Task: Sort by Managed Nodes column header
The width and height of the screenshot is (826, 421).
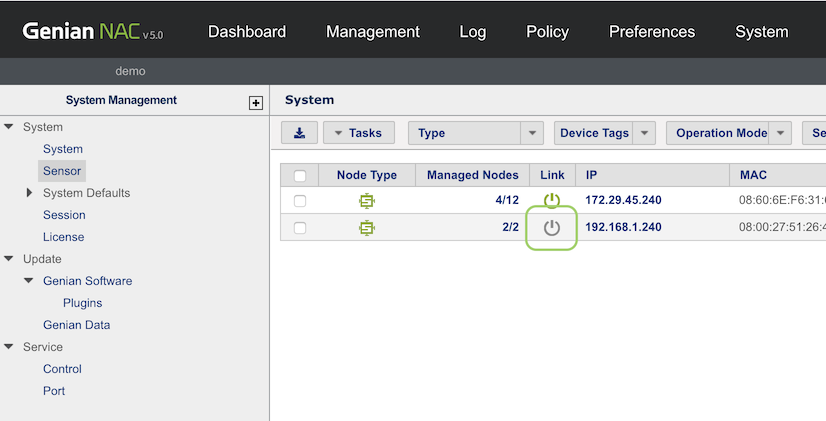Action: point(472,176)
